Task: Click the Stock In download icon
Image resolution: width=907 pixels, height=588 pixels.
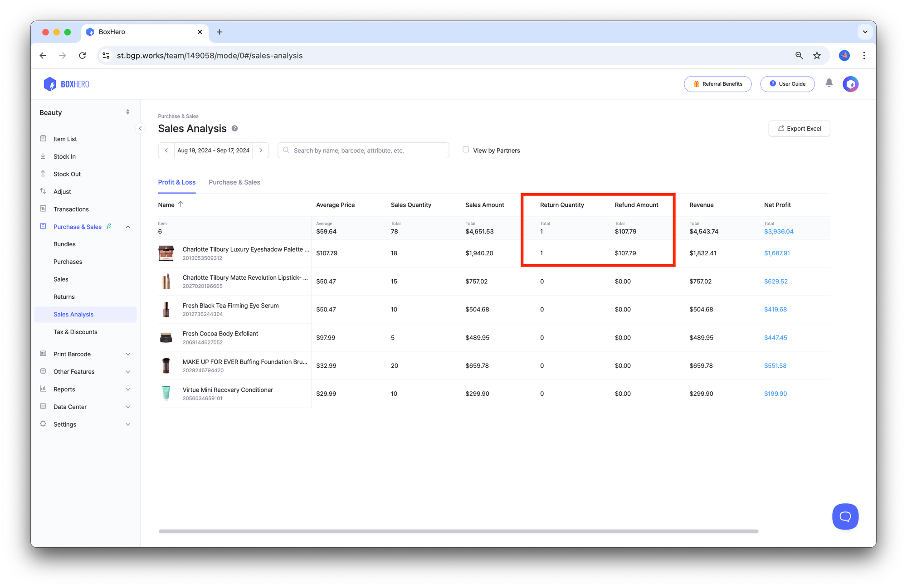Action: pos(43,156)
